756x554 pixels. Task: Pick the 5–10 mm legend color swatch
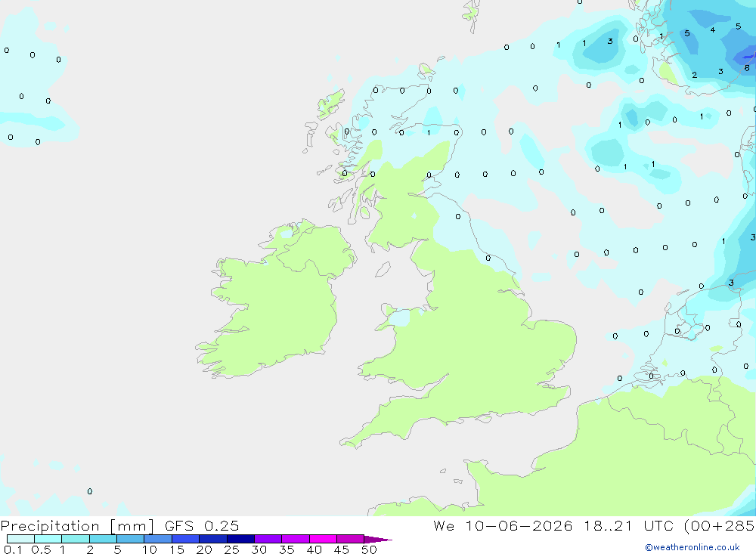click(x=130, y=539)
